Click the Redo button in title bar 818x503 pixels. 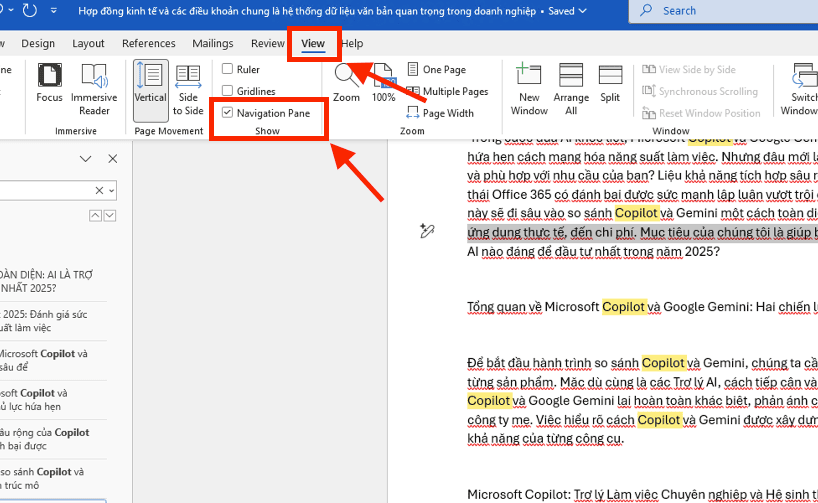[30, 10]
